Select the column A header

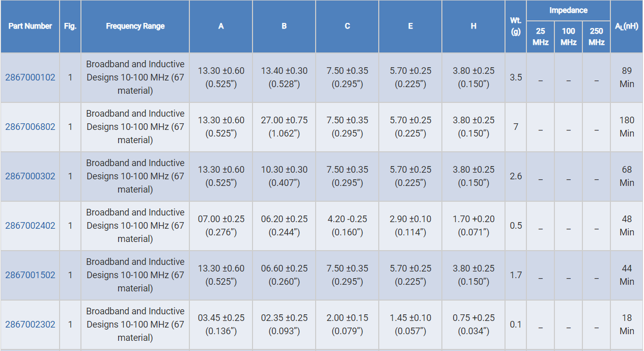[221, 26]
